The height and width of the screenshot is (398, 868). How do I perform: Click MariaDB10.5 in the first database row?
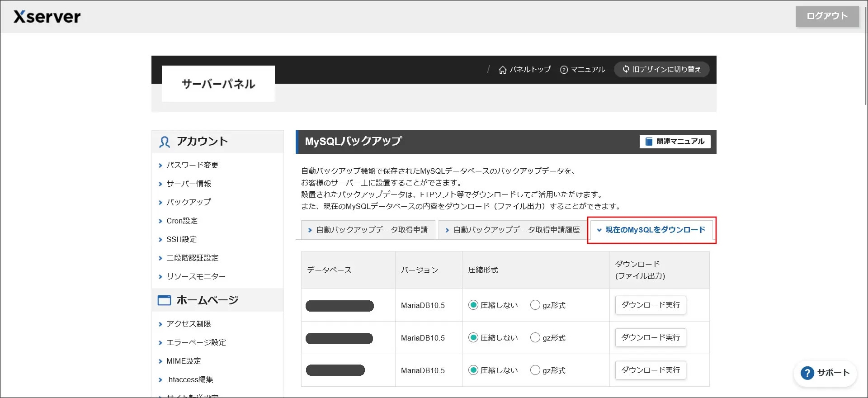(x=423, y=305)
